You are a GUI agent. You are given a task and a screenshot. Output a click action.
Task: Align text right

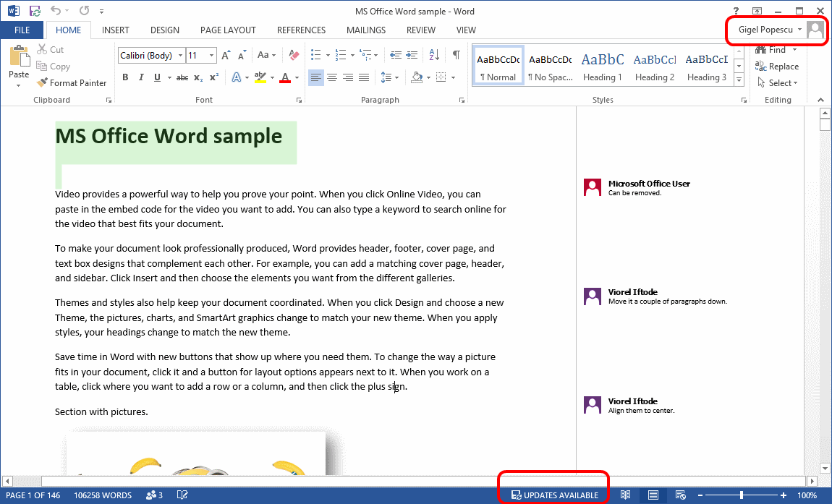pos(348,77)
